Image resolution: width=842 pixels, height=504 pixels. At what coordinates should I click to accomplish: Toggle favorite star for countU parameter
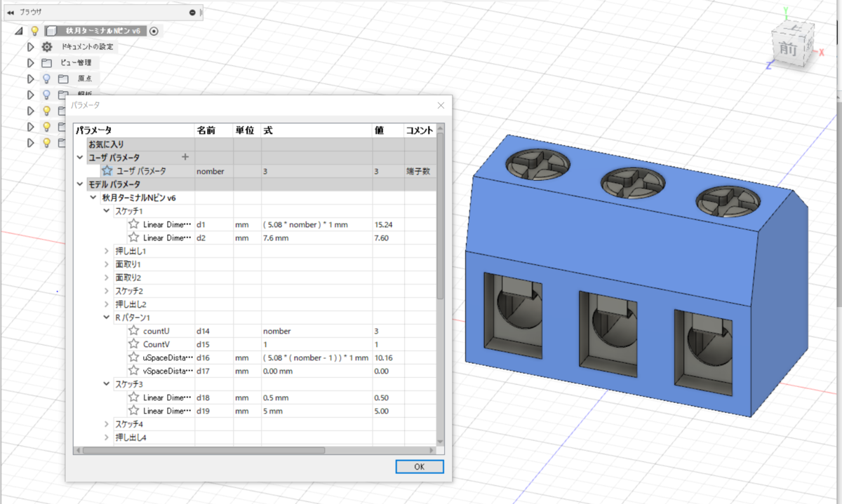pyautogui.click(x=133, y=331)
